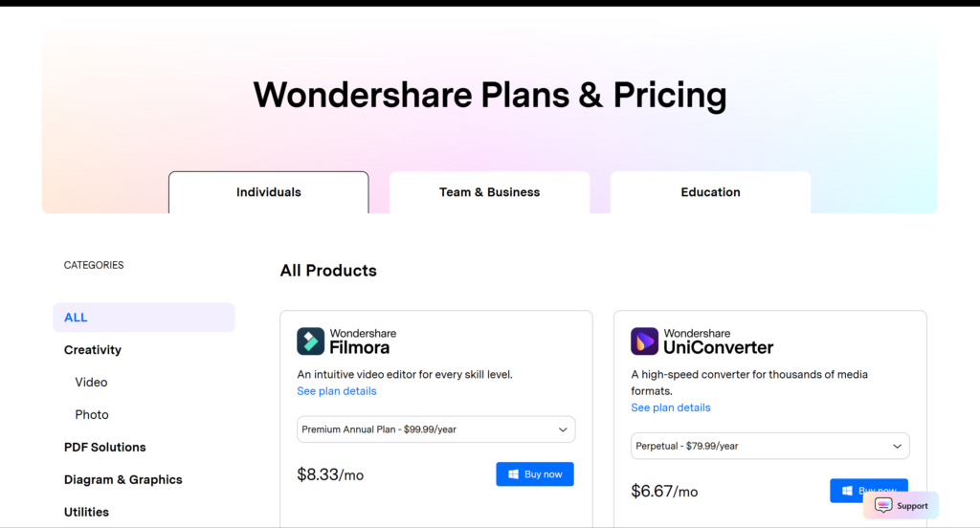The image size is (980, 528).
Task: Open UniConverter's See plan details link
Action: tap(671, 407)
